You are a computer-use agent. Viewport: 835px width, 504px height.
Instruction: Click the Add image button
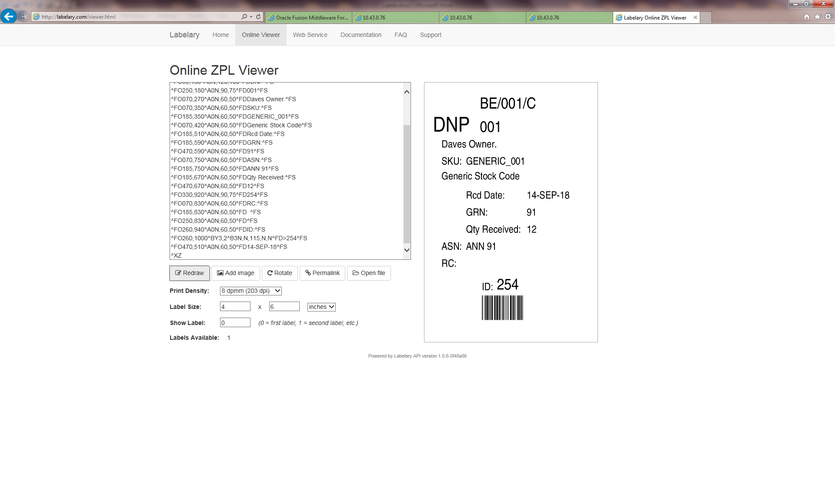[x=236, y=273]
